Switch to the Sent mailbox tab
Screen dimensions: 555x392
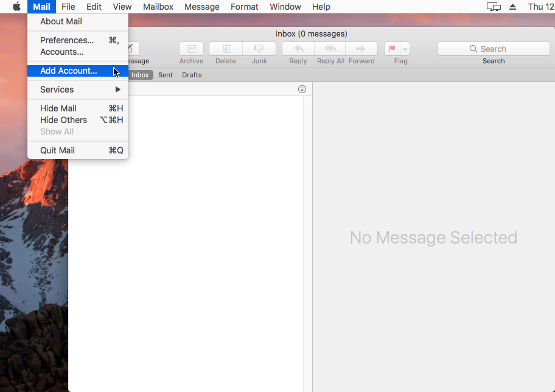166,75
